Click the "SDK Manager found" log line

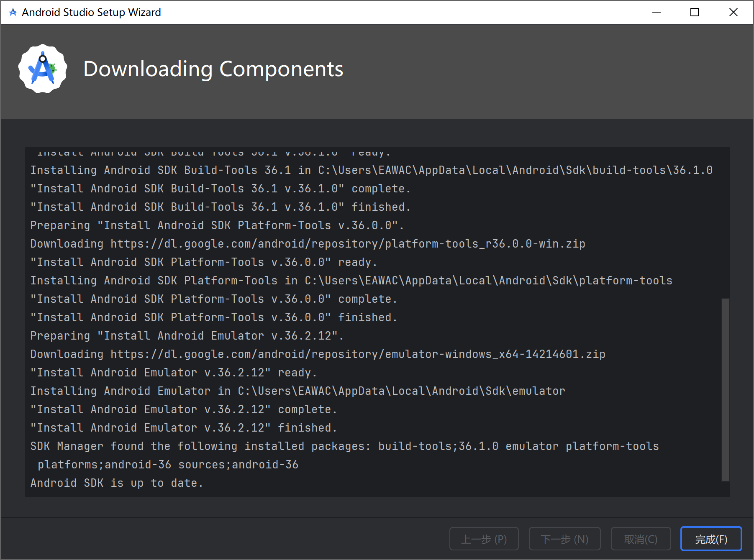[344, 446]
